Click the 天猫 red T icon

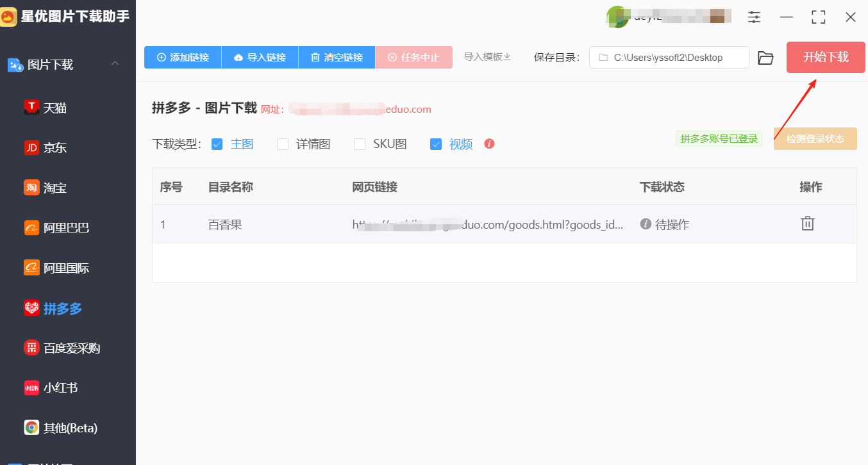(x=31, y=108)
